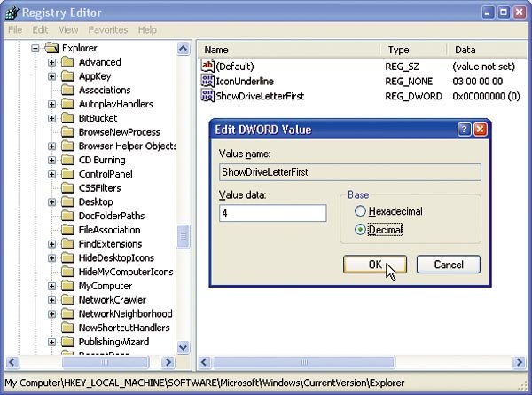Click the CD Burning folder icon
The width and height of the screenshot is (532, 395).
click(67, 160)
